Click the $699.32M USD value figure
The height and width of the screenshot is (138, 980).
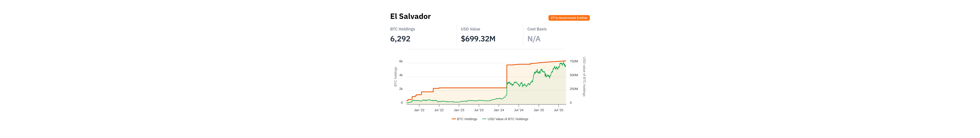click(x=478, y=39)
